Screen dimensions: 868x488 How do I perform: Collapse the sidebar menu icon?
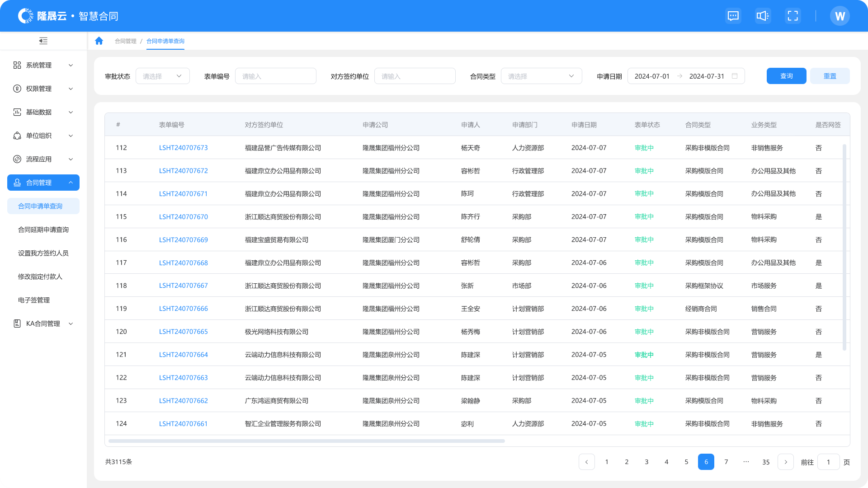pyautogui.click(x=43, y=41)
